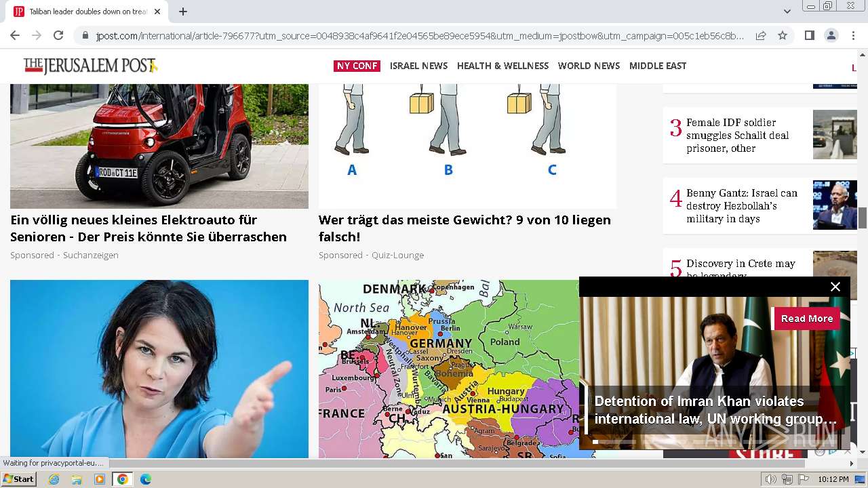Open the Europe map ad image
This screenshot has width=868, height=488.
[449, 369]
